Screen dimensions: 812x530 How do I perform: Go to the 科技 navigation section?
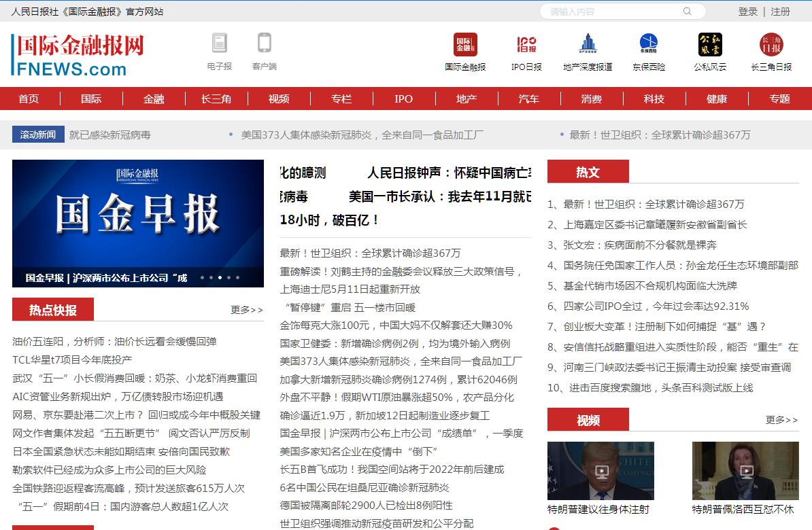tap(654, 99)
